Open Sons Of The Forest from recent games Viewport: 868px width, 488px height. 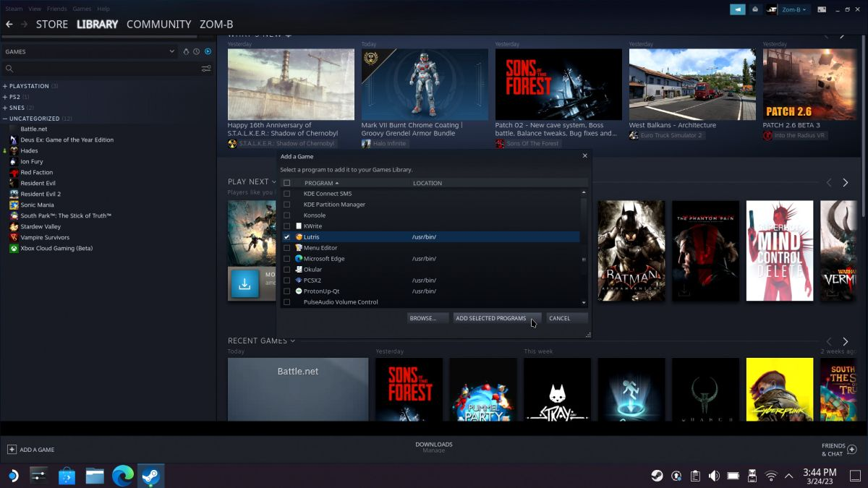[408, 389]
